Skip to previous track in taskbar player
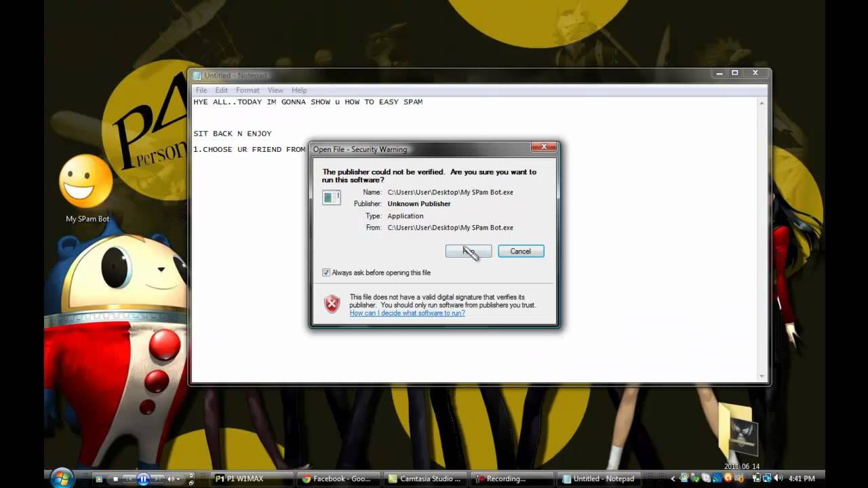 pyautogui.click(x=129, y=479)
